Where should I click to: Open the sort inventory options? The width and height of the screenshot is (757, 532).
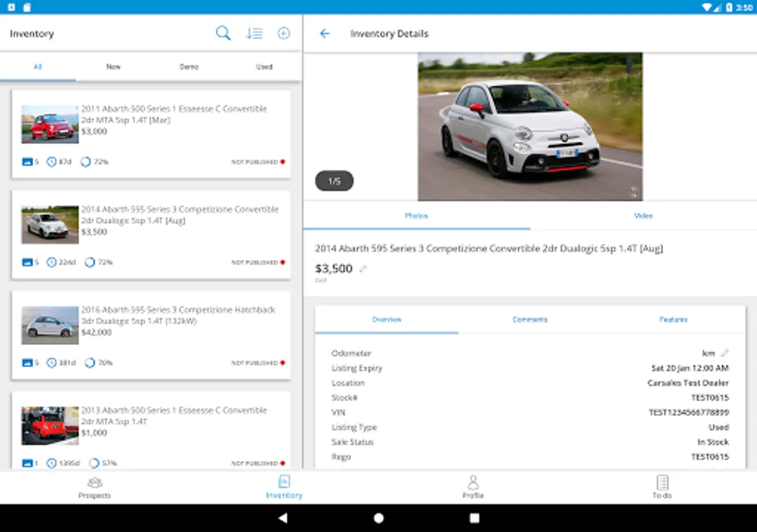tap(254, 33)
